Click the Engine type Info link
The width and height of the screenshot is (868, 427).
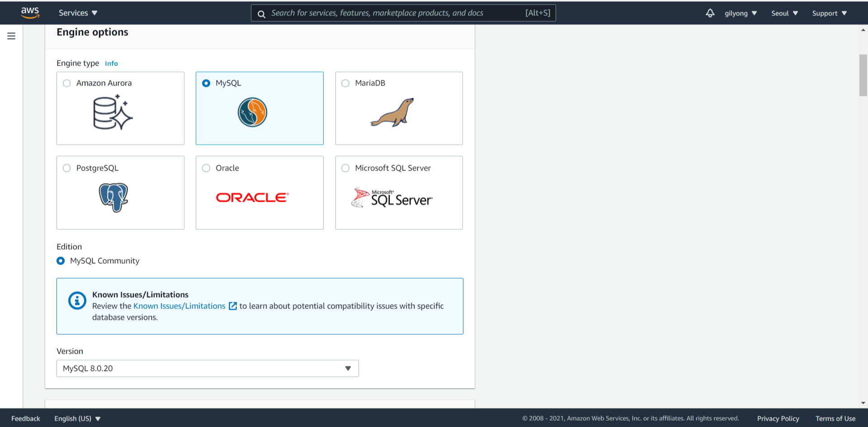tap(111, 64)
